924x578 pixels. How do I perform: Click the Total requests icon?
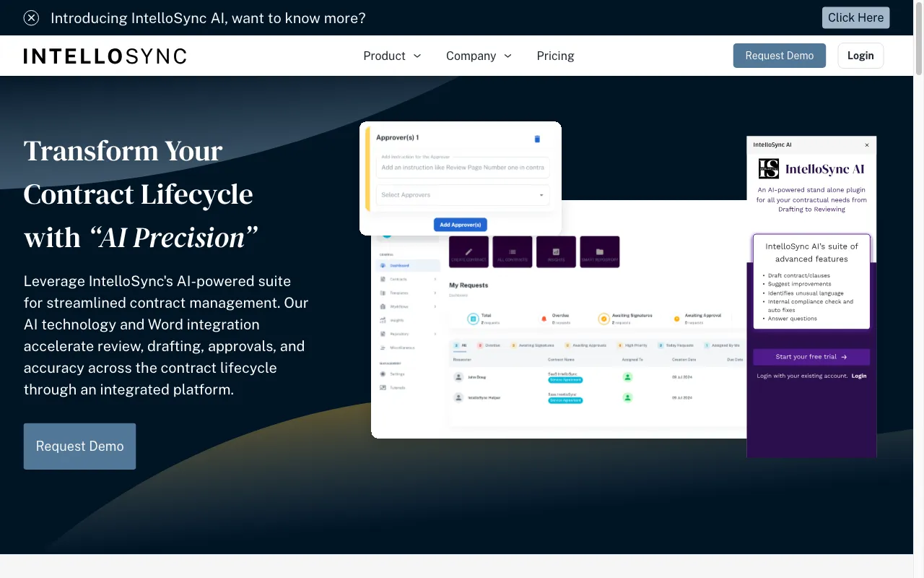pyautogui.click(x=473, y=318)
